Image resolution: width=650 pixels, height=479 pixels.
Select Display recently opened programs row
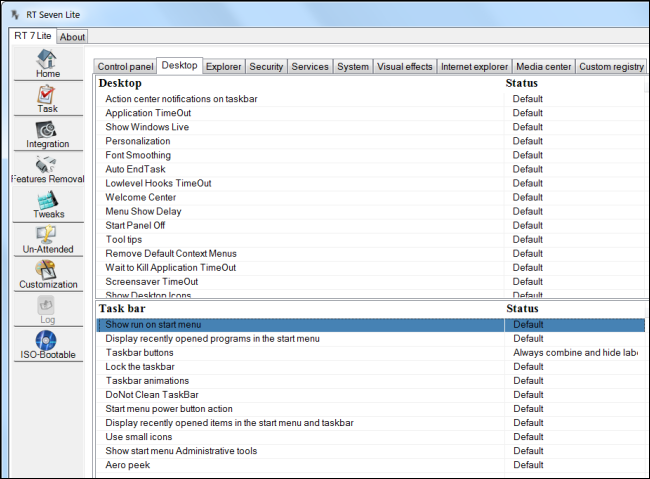pos(371,339)
